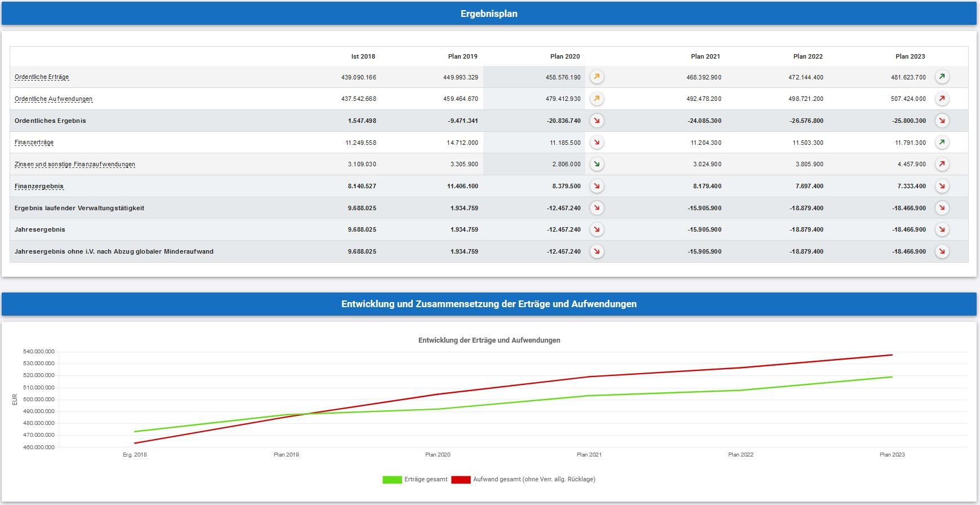Open the Ordentliche Aufwendungen link
Image resolution: width=980 pixels, height=505 pixels.
click(x=54, y=99)
